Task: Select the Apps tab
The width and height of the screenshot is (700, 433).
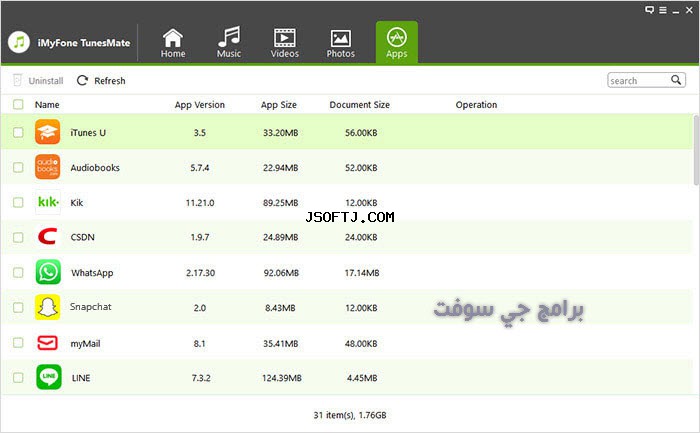Action: tap(397, 42)
